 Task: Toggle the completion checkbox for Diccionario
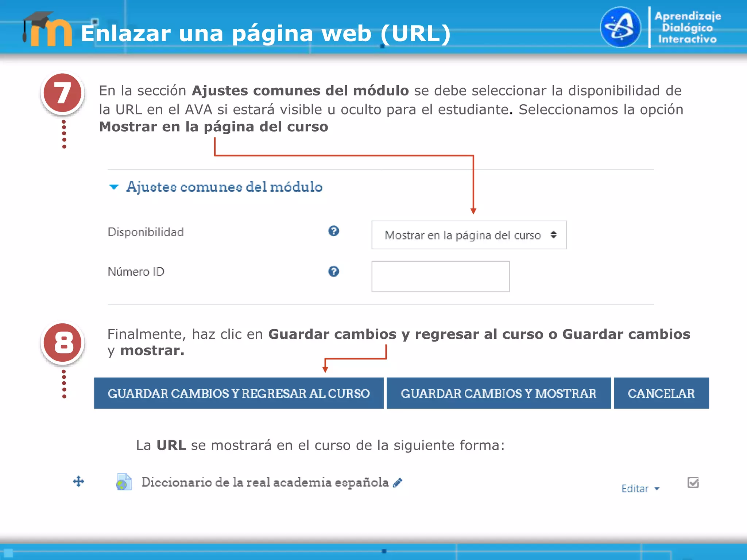point(693,483)
